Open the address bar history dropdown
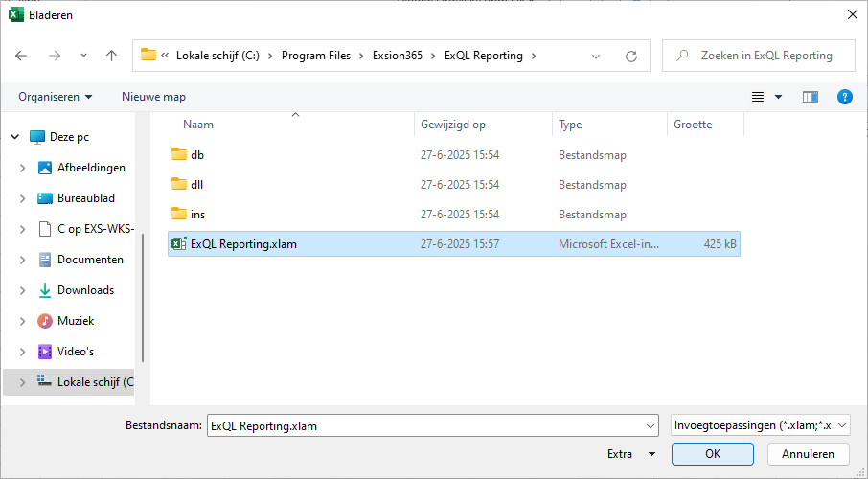Viewport: 868px width, 479px height. point(596,56)
